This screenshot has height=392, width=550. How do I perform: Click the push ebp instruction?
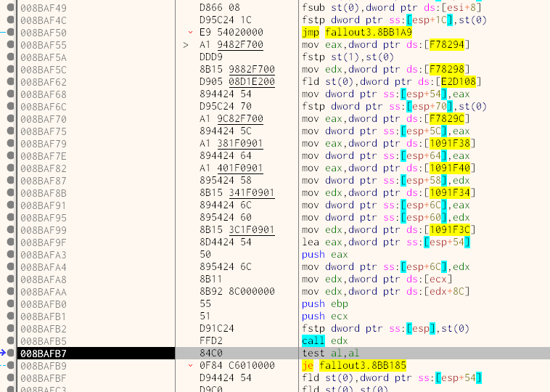[325, 303]
